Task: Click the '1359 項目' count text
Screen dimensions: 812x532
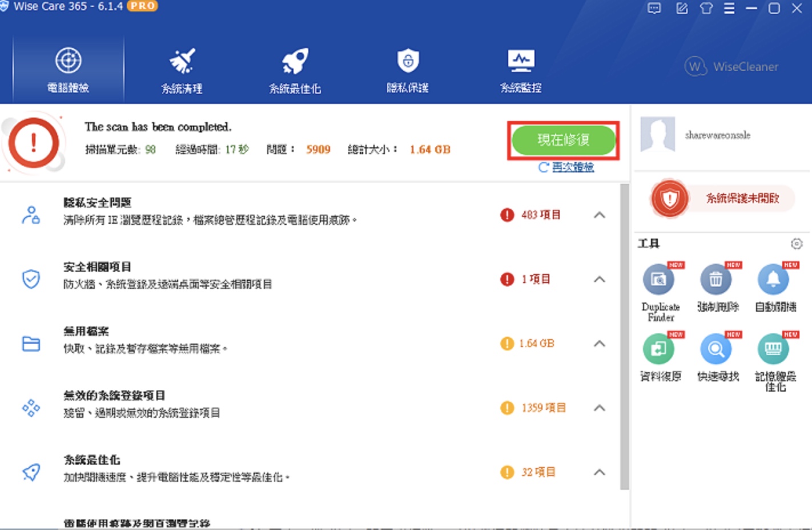Action: [544, 408]
